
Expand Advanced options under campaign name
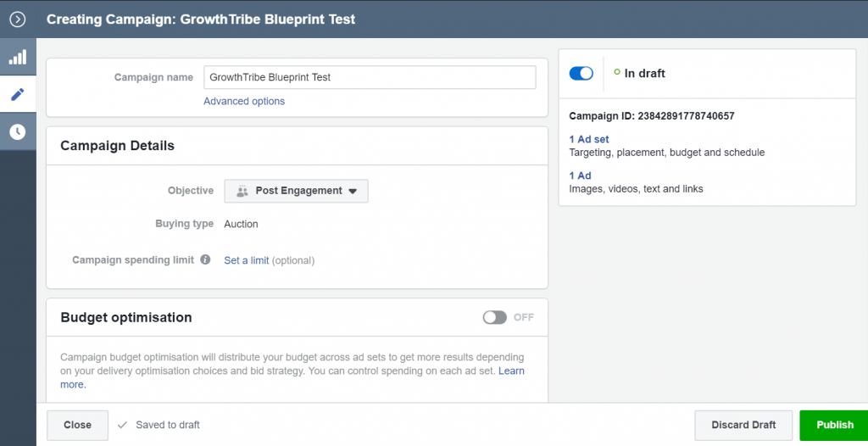pyautogui.click(x=244, y=101)
